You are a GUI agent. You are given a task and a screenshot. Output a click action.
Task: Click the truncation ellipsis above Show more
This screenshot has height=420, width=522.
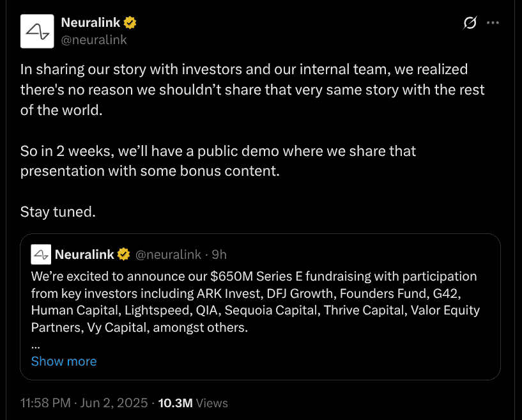[36, 344]
